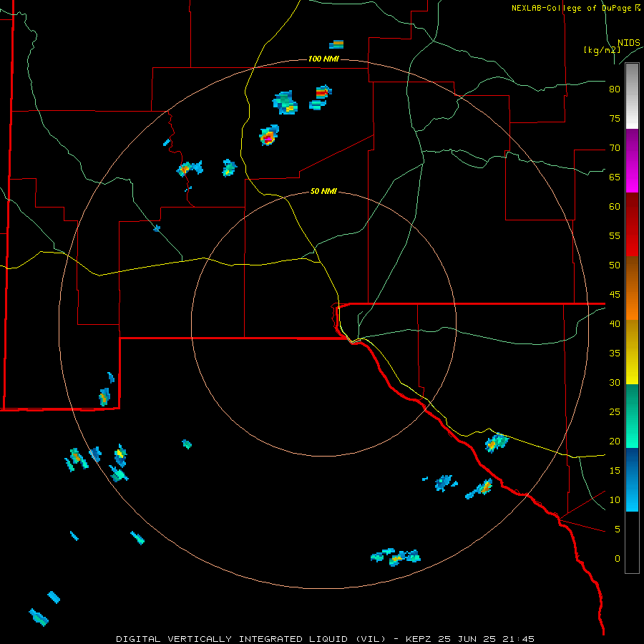This screenshot has height=644, width=644.
Task: Select the 25 value on the color scale
Action: 615,412
